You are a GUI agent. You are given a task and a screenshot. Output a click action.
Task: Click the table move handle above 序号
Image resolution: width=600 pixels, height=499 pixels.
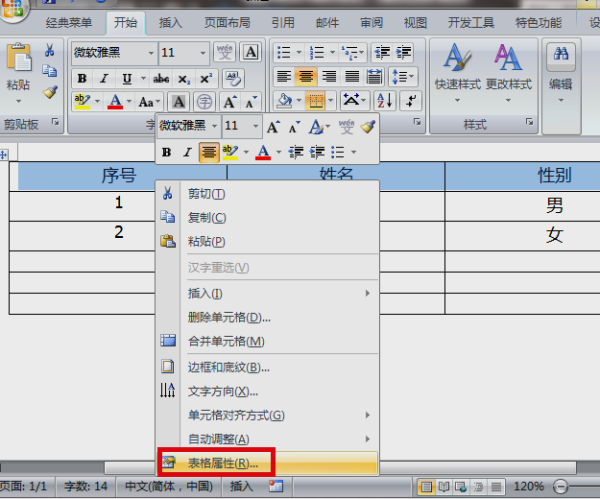point(3,155)
